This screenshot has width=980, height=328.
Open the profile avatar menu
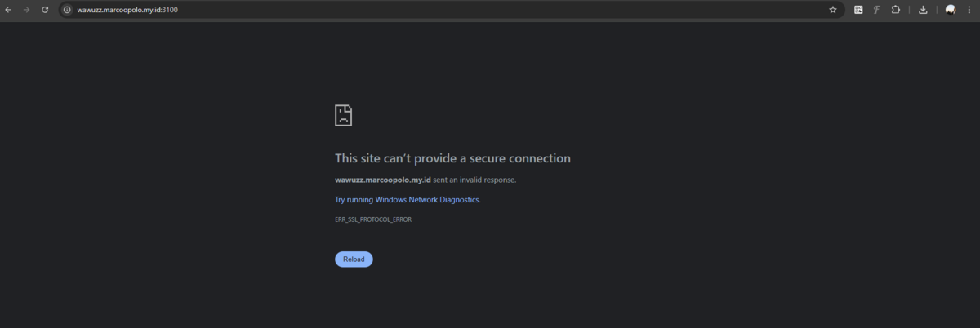pyautogui.click(x=951, y=10)
